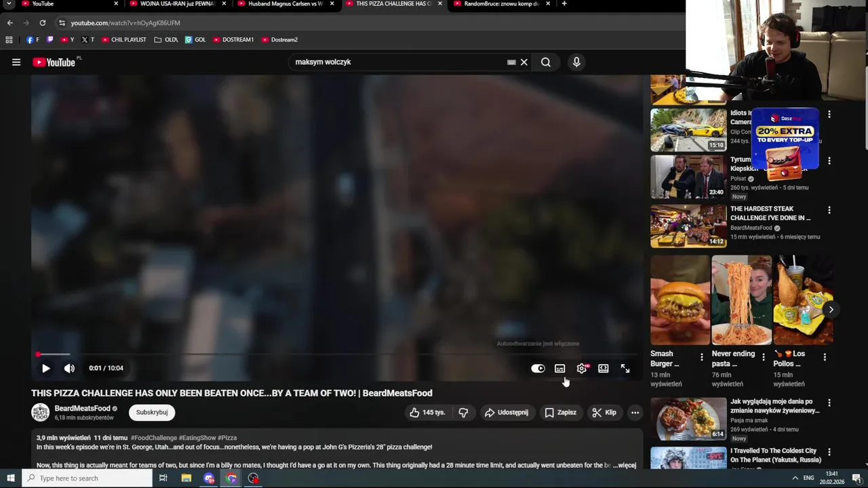Run search with magnifier button
Screen dimensions: 868x488
[x=546, y=62]
